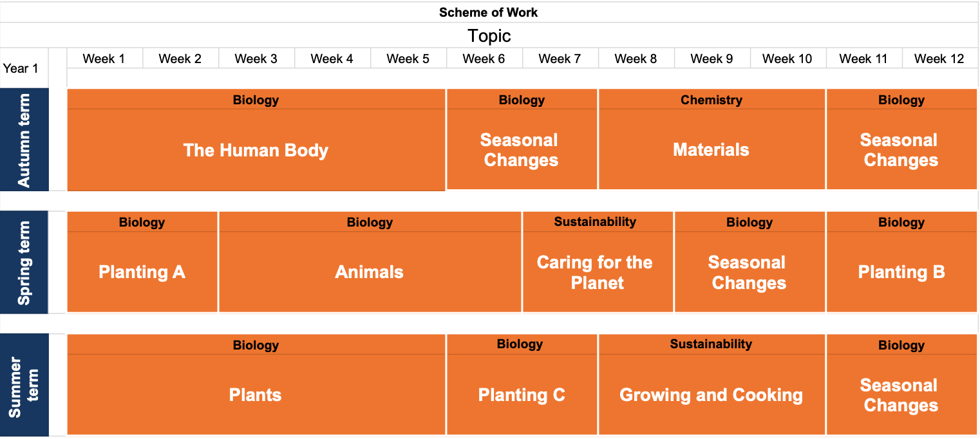Screen dimensions: 980x439
Task: Select the Planting B topic block
Action: tap(901, 272)
